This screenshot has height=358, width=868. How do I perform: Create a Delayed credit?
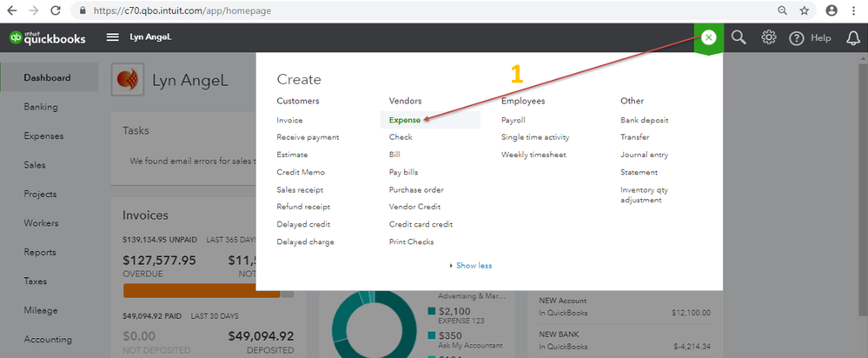303,224
